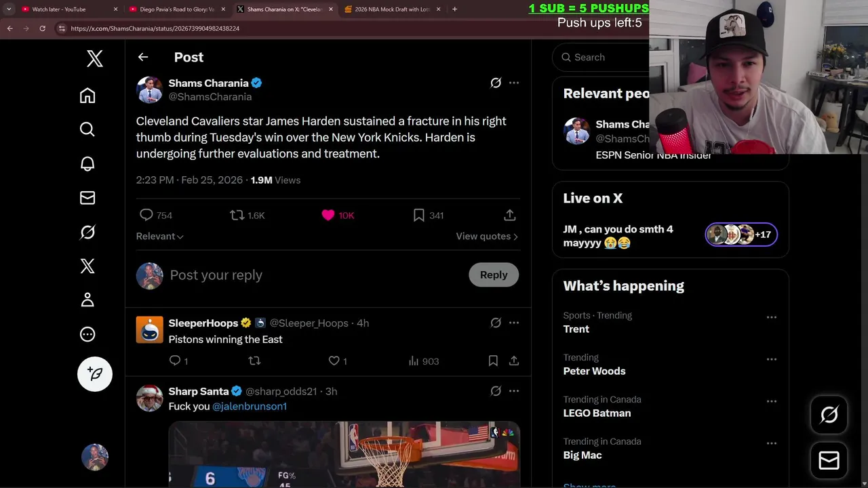Open SleeperHoops profile avatar

pyautogui.click(x=149, y=329)
